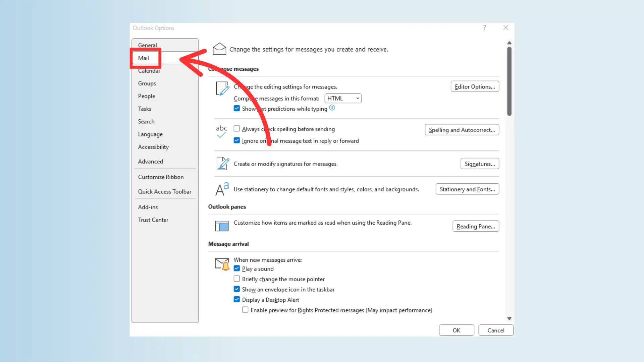Click the Reading Pane layout icon
Image resolution: width=644 pixels, height=362 pixels.
coord(221,226)
